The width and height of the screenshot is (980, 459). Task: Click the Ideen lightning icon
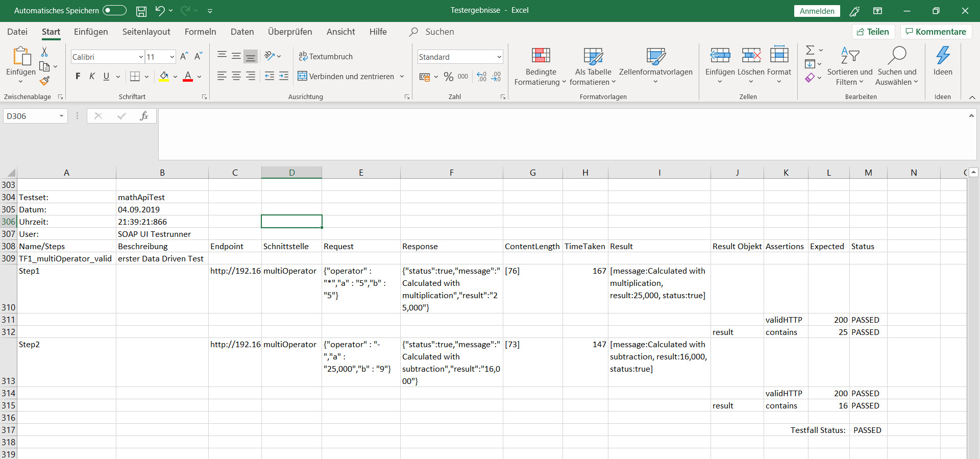(x=943, y=55)
